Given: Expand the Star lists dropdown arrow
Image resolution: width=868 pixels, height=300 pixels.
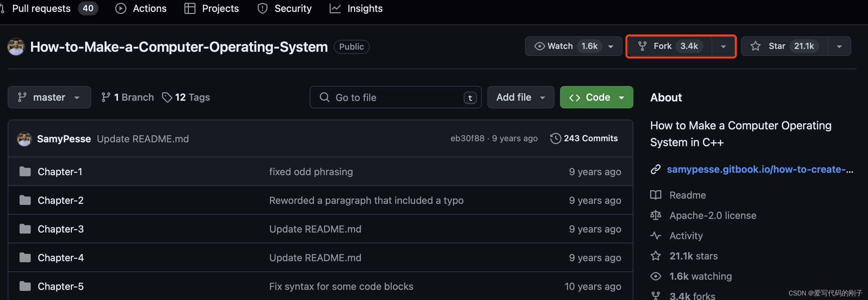Looking at the screenshot, I should pyautogui.click(x=839, y=46).
